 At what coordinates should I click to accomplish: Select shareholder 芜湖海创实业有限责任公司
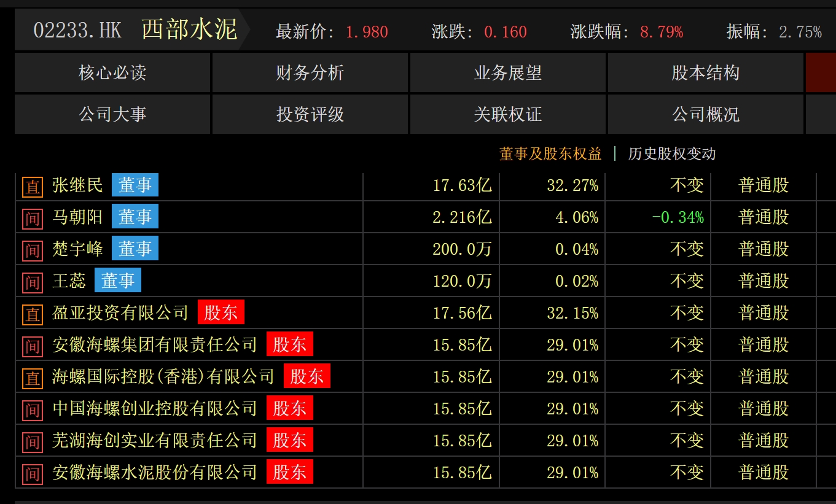(155, 440)
